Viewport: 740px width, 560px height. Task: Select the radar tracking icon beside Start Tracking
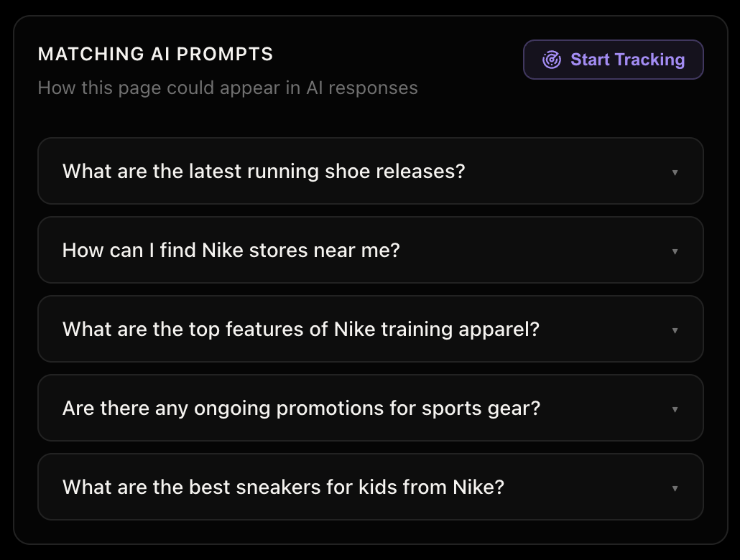click(550, 60)
